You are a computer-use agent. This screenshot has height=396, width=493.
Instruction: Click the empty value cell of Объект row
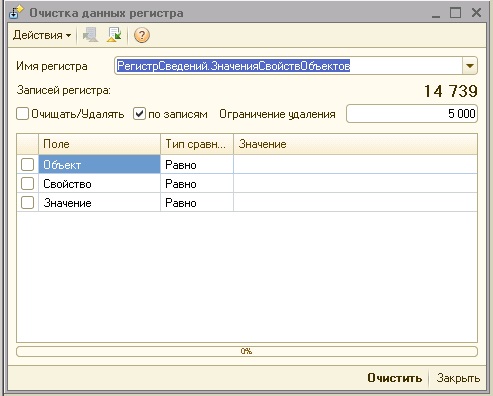[x=355, y=164]
